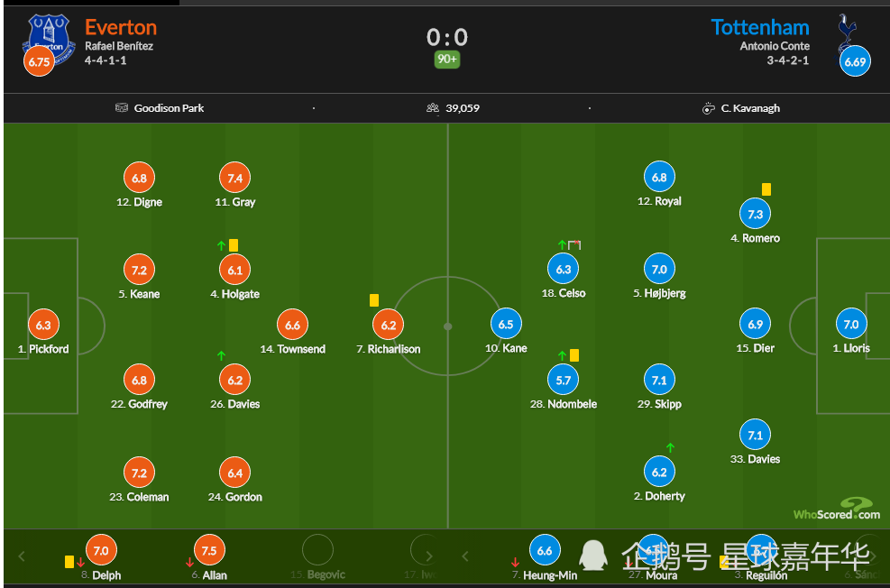Click the Tottenham cockerel crest
This screenshot has height=588, width=890.
[848, 34]
